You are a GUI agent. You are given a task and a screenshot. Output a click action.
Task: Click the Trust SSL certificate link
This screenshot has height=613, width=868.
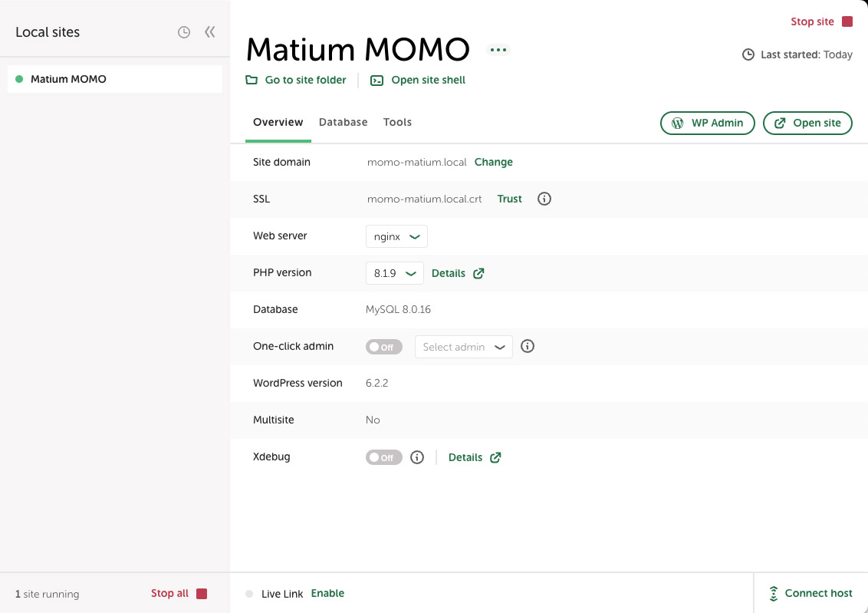(509, 199)
